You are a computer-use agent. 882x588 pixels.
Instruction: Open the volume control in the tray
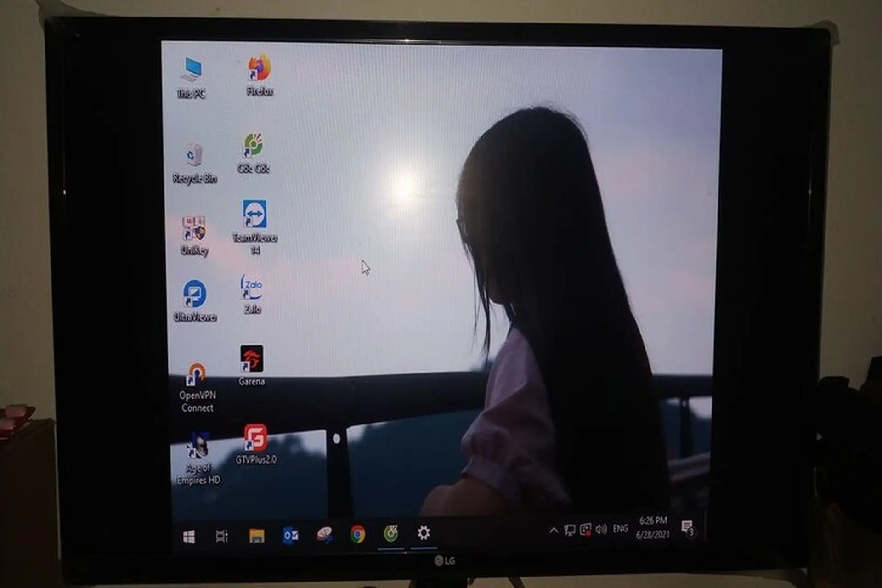pyautogui.click(x=601, y=530)
